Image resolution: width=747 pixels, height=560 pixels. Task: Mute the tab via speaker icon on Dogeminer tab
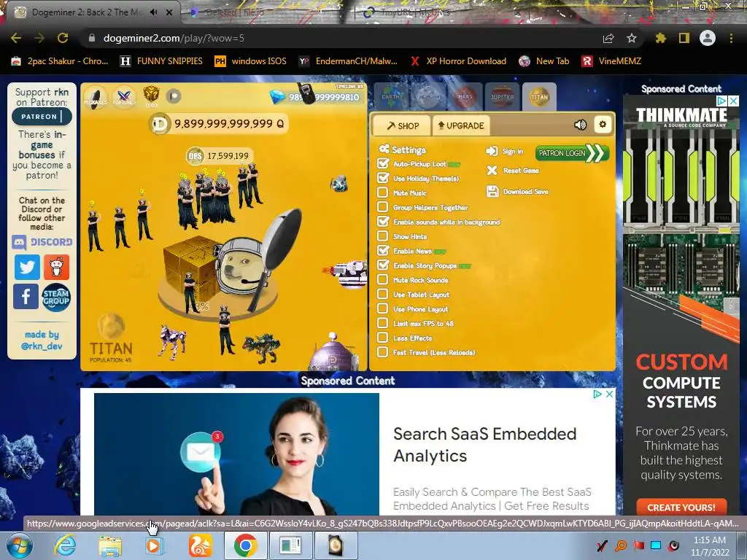(153, 12)
